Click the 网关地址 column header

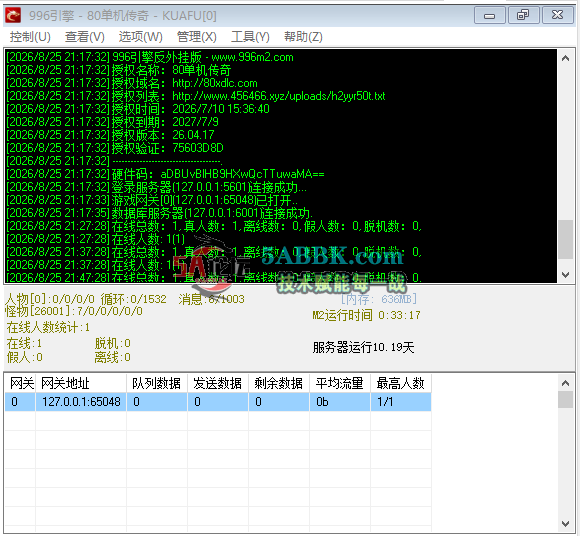pos(81,383)
